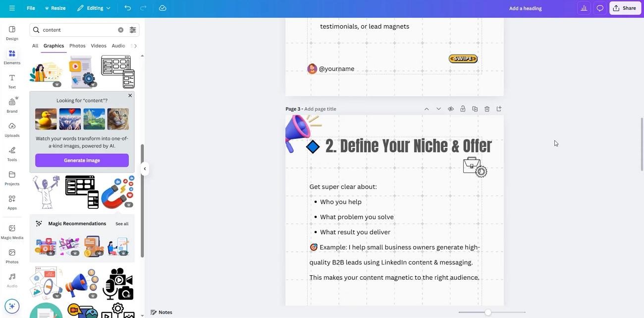Open the hamburger main menu

point(12,8)
